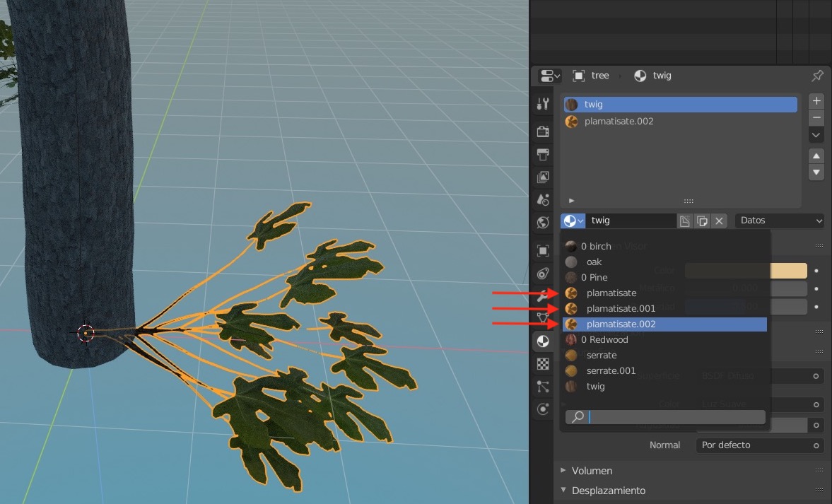Image resolution: width=832 pixels, height=504 pixels.
Task: Select the Por defecto Normal option
Action: coord(760,445)
